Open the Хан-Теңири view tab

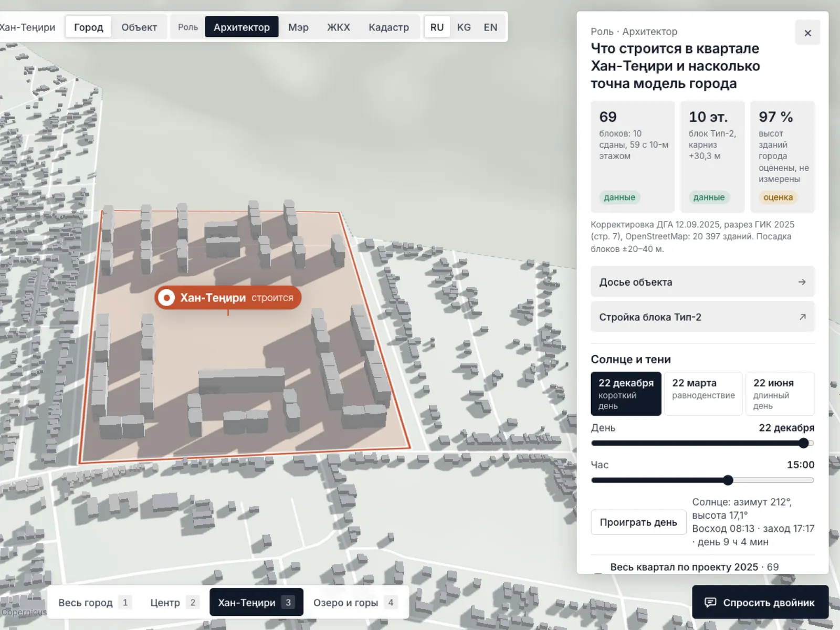(x=256, y=602)
